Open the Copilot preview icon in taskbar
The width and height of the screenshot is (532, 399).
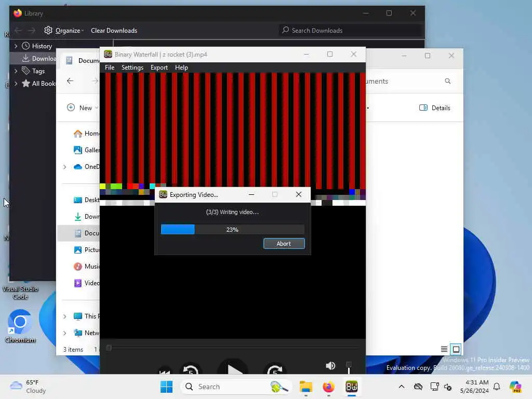(515, 387)
